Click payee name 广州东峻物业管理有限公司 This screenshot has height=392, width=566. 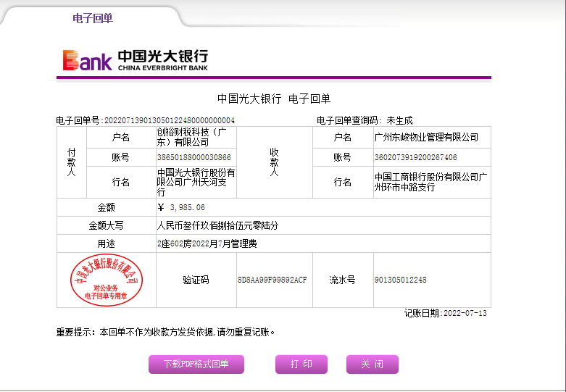tap(426, 137)
